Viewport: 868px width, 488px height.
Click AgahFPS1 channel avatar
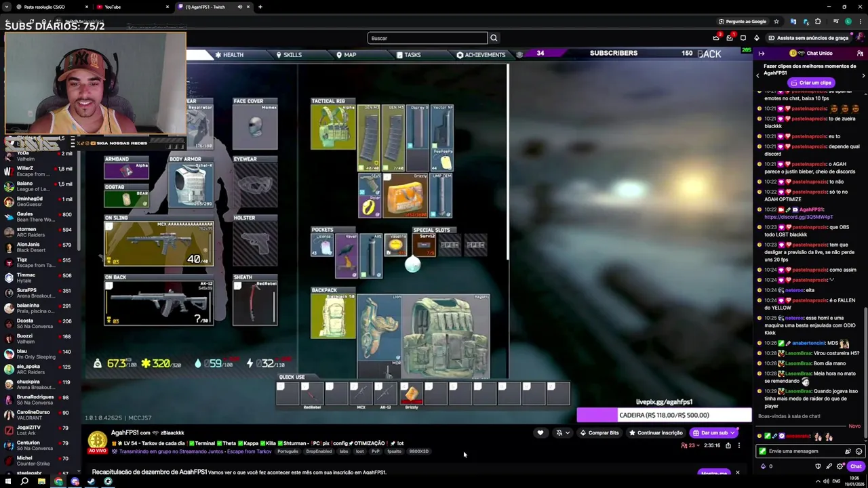point(98,440)
